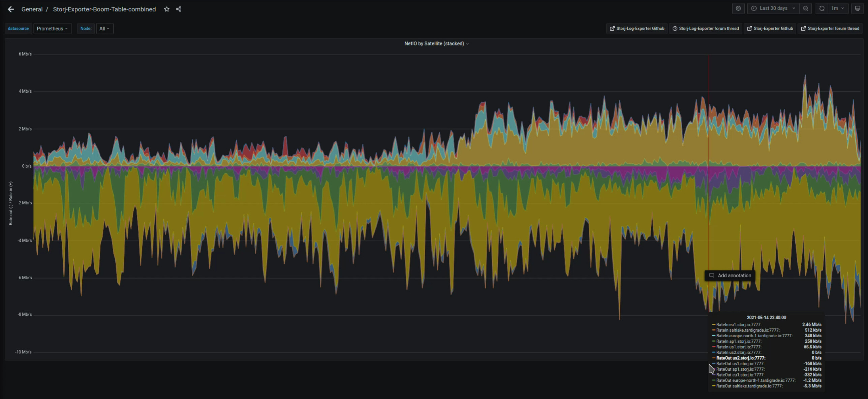Image resolution: width=868 pixels, height=399 pixels.
Task: Open Storj-Log-Exporter forum thread link
Action: pos(706,29)
